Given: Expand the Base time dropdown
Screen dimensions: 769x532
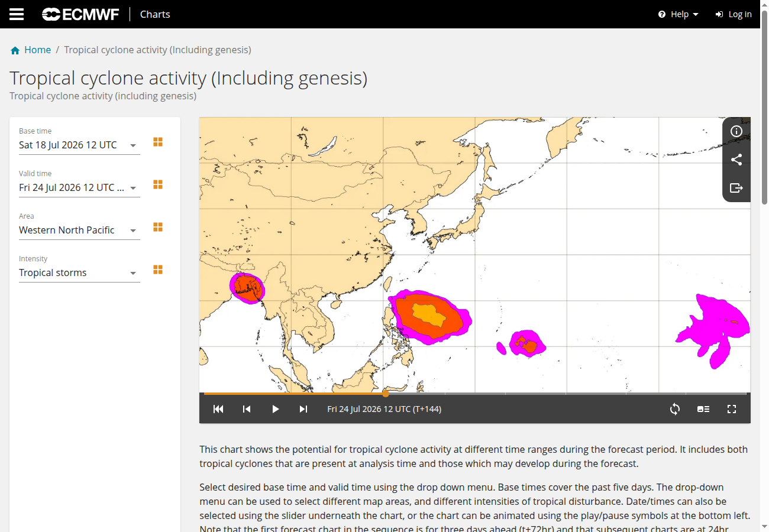Looking at the screenshot, I should [x=79, y=145].
